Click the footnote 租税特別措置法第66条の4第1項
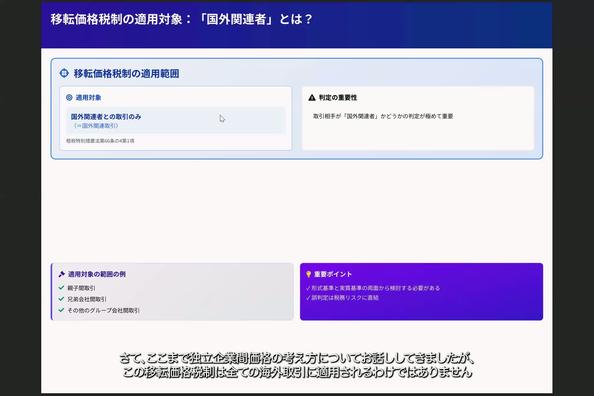The image size is (594, 396). tap(100, 141)
